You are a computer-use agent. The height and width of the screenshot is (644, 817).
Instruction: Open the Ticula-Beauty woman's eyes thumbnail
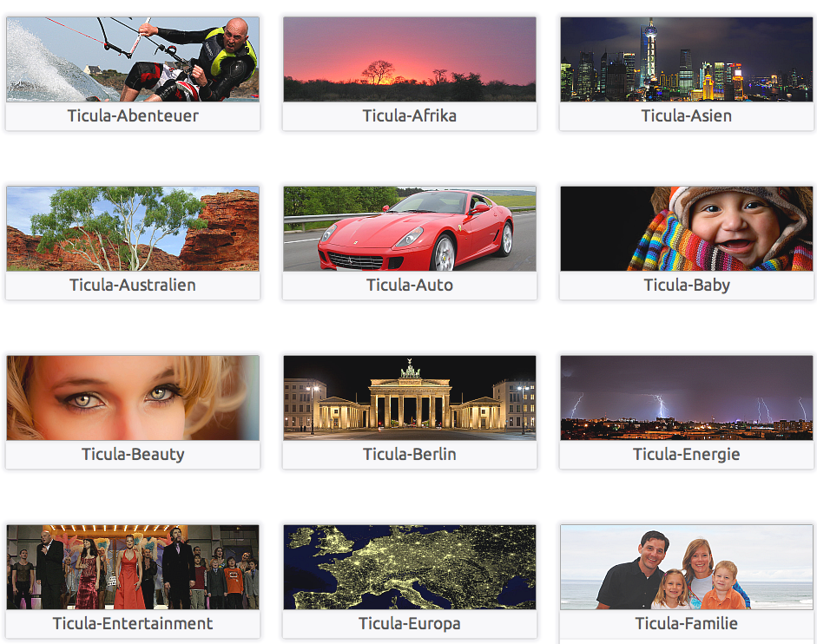coord(133,398)
